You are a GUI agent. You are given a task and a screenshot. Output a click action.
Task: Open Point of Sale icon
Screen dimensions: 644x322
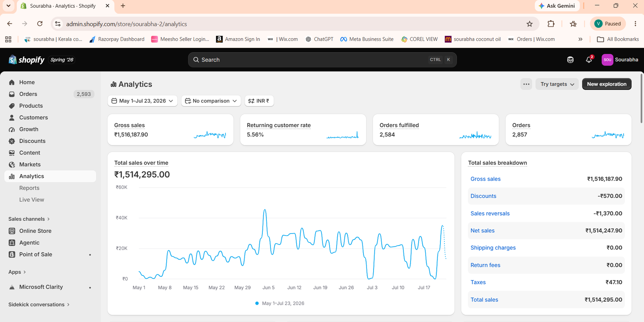(12, 254)
